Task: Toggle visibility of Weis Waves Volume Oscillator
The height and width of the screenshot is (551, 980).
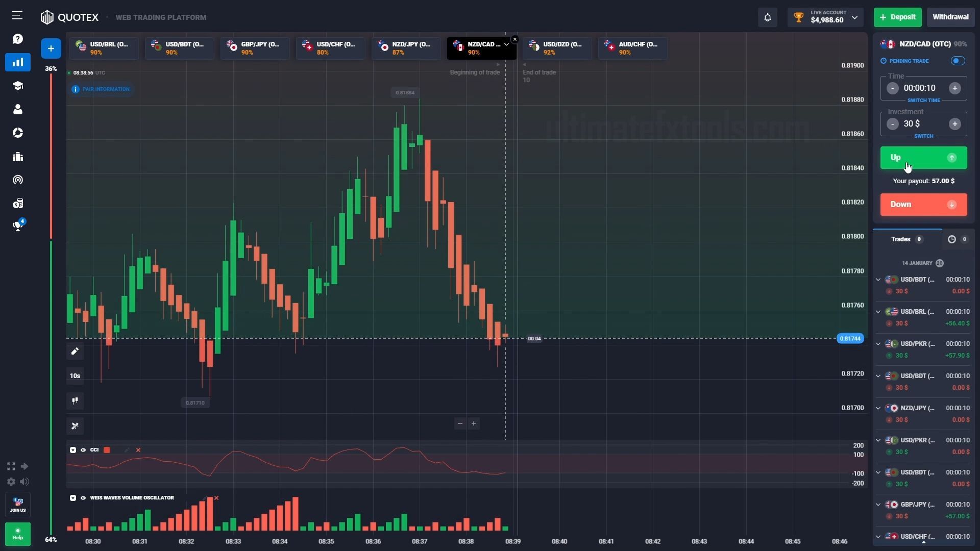Action: click(x=83, y=498)
